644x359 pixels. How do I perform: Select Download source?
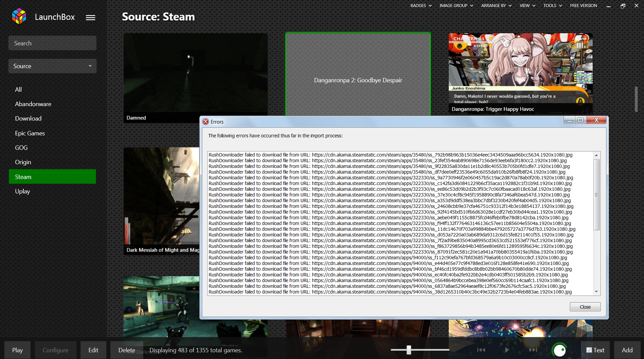(52, 119)
